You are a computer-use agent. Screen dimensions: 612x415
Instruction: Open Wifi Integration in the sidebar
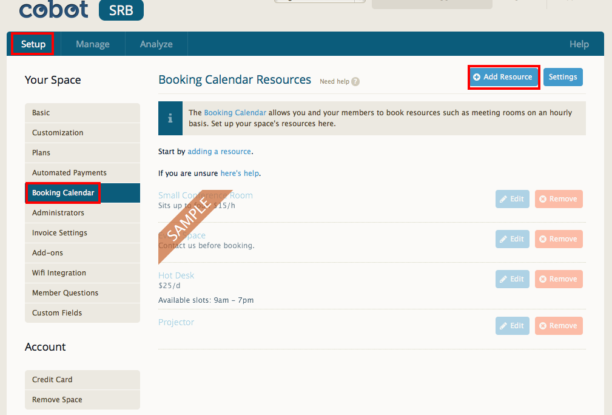[82, 273]
